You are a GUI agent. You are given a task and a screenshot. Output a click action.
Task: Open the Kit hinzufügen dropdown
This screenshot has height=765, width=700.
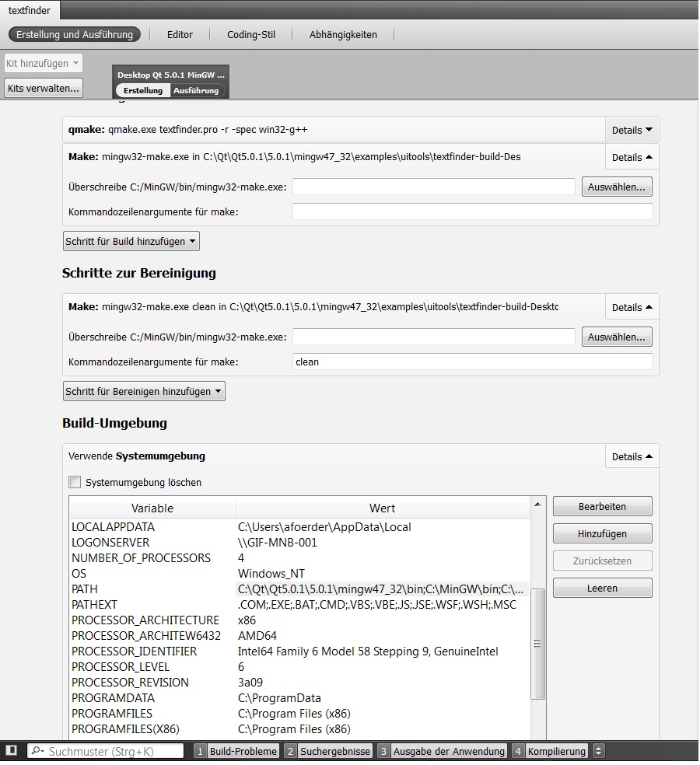(x=43, y=64)
